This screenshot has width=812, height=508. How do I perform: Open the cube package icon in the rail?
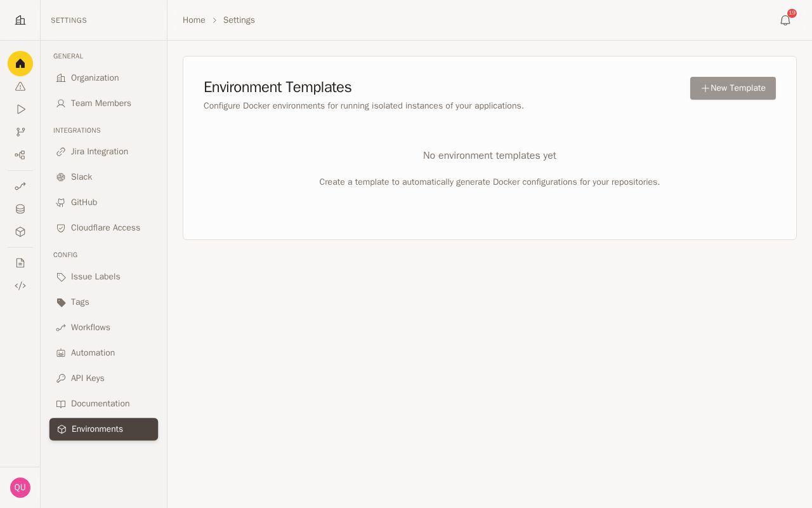pyautogui.click(x=20, y=232)
